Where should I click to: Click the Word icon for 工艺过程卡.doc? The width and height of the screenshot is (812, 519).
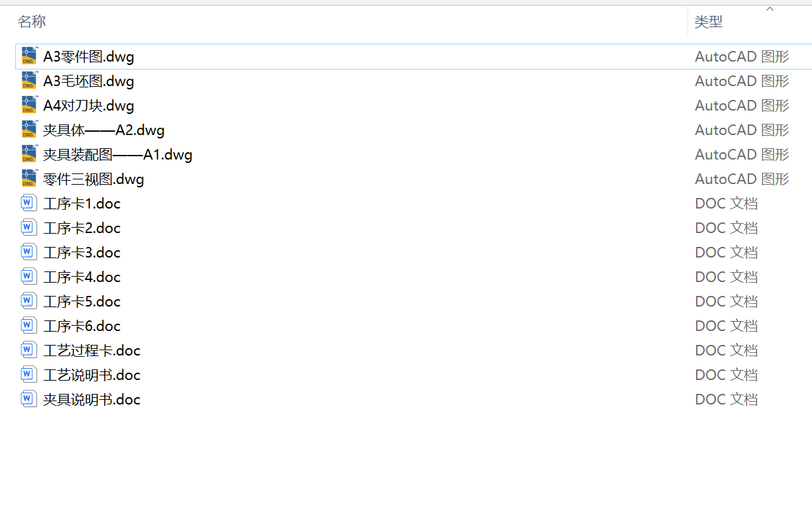[x=28, y=350]
